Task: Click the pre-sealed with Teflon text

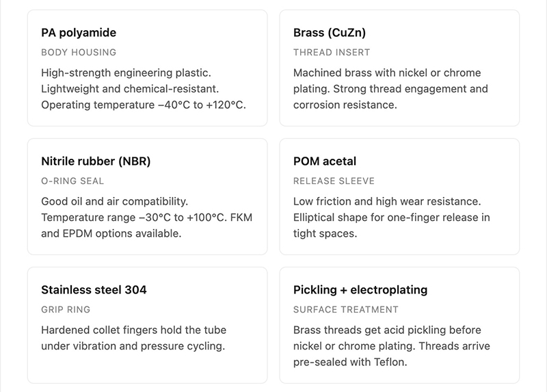Action: point(350,362)
